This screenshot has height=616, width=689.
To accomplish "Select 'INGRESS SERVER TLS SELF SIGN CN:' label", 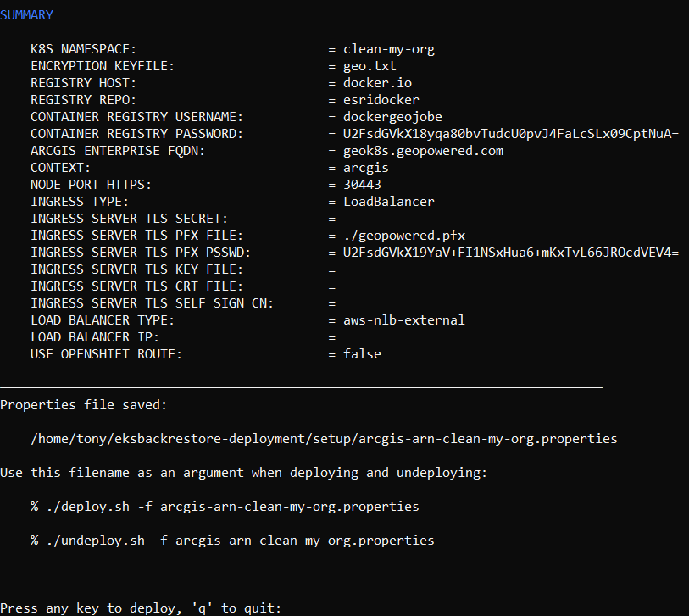I will tap(152, 303).
